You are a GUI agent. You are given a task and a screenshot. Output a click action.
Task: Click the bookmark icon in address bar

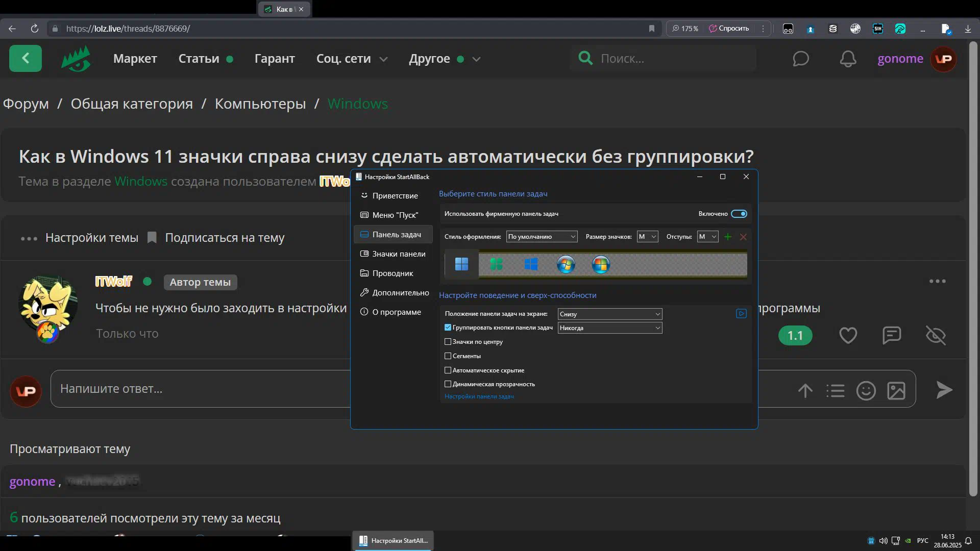[651, 29]
